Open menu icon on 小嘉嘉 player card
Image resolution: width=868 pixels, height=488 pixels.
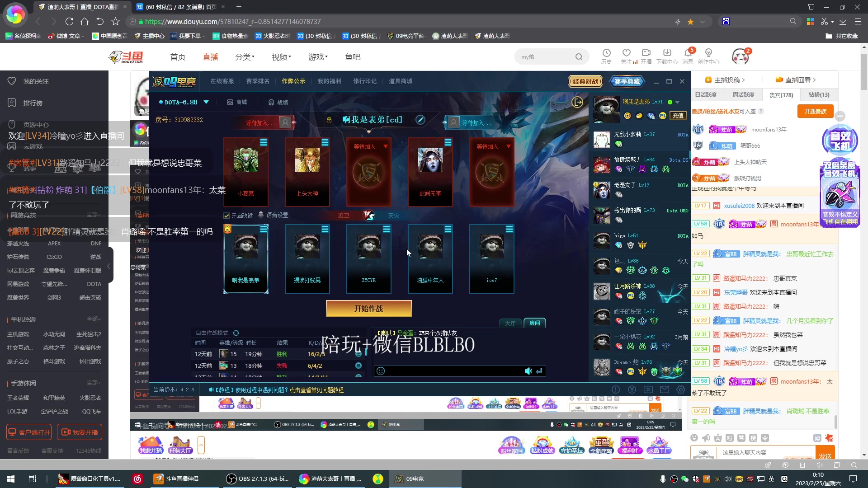tap(264, 142)
